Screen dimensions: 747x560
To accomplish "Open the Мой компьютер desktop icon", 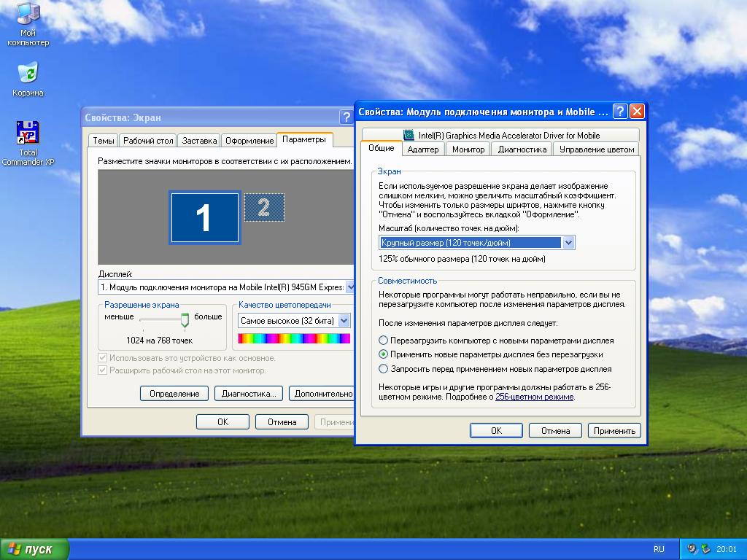I will tap(28, 16).
